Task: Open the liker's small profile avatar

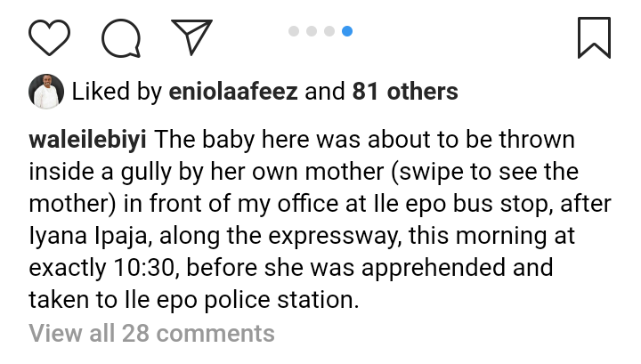Action: point(46,91)
